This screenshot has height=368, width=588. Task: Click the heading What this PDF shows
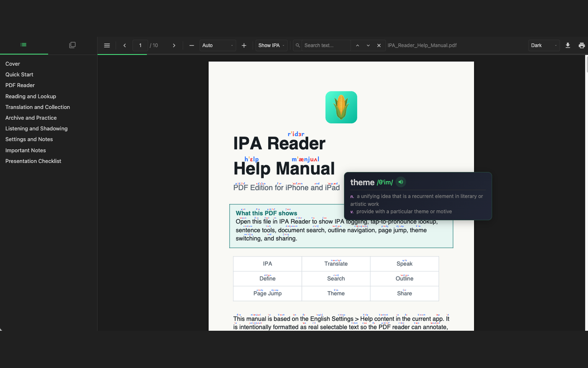[x=266, y=213]
